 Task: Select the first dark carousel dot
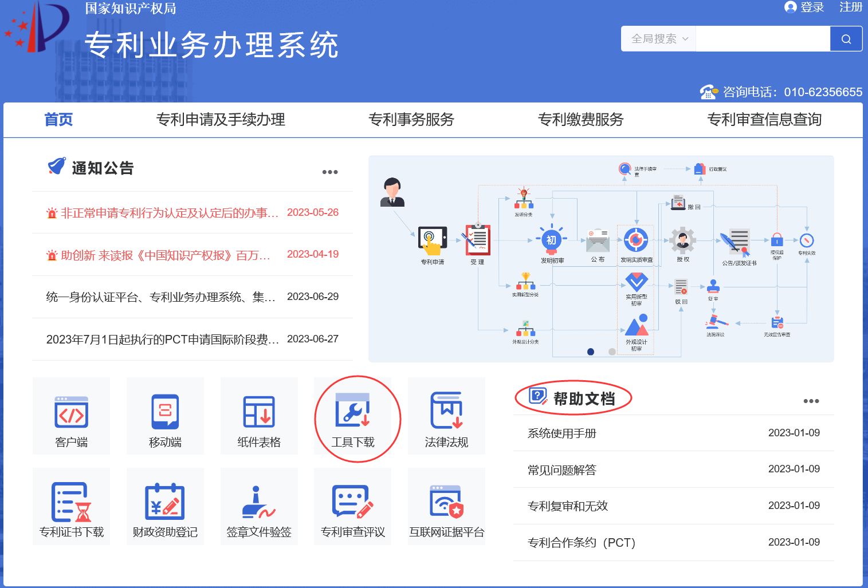[591, 352]
